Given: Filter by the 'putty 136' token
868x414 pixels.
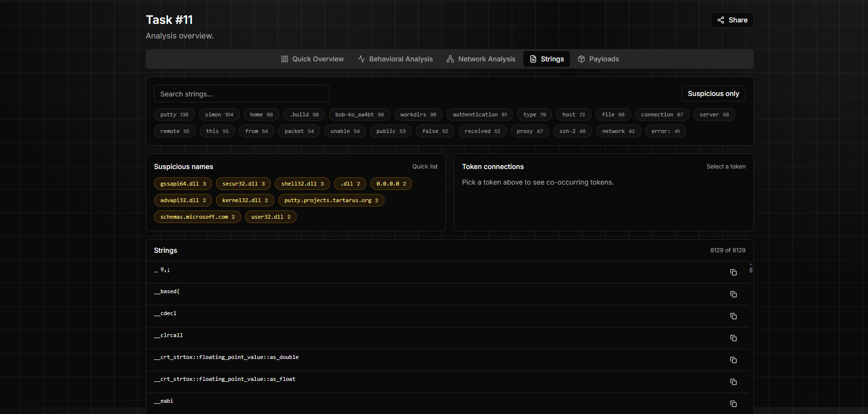Looking at the screenshot, I should coord(174,114).
